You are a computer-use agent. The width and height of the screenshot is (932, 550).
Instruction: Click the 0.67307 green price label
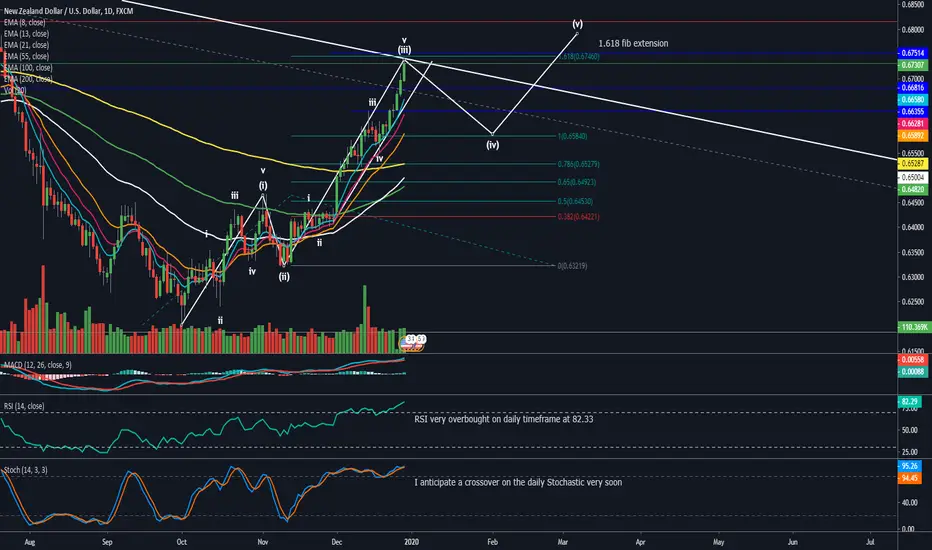pos(912,65)
